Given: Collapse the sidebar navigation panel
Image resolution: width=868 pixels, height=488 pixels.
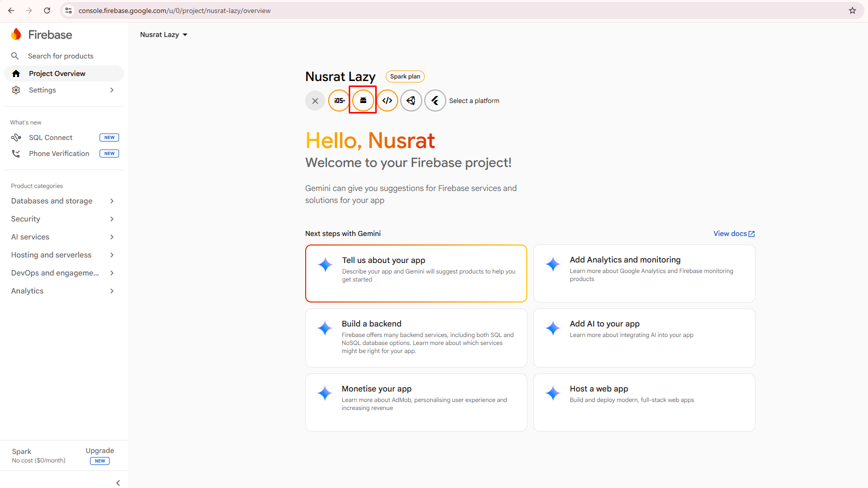Looking at the screenshot, I should (x=118, y=482).
